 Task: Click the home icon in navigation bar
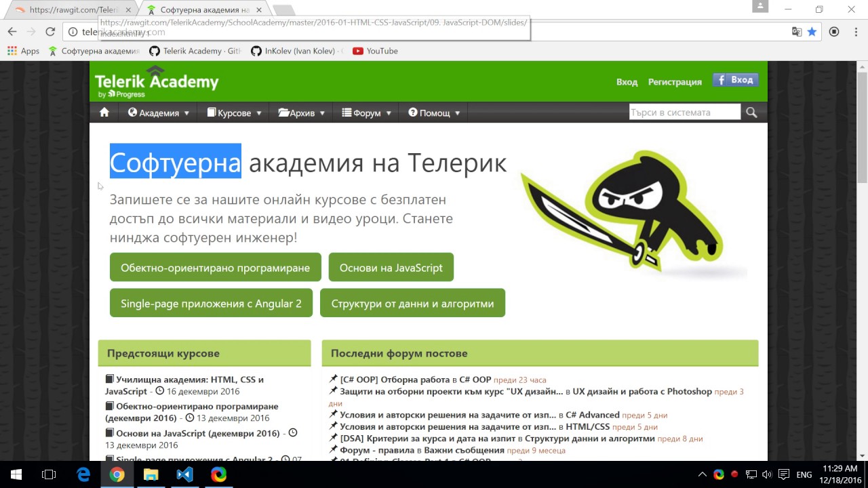(104, 113)
